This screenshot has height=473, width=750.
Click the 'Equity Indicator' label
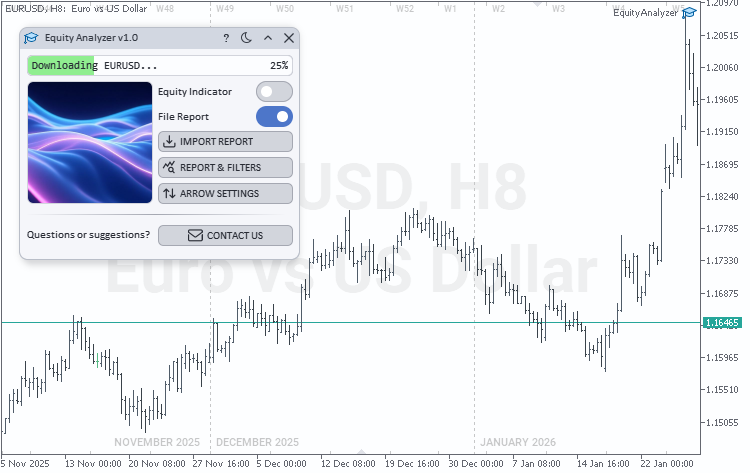coord(195,92)
